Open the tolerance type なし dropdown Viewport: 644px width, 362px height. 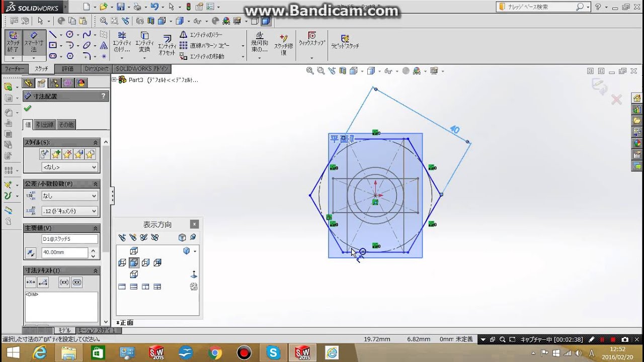(69, 196)
